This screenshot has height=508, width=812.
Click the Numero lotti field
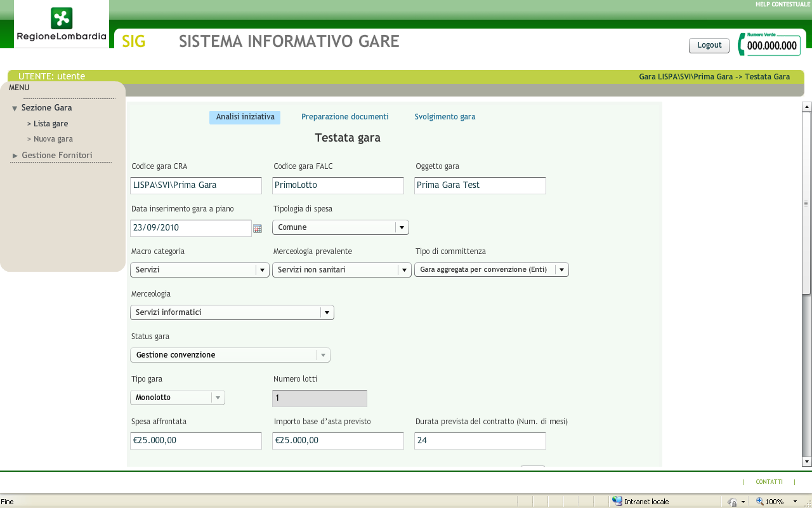[320, 398]
